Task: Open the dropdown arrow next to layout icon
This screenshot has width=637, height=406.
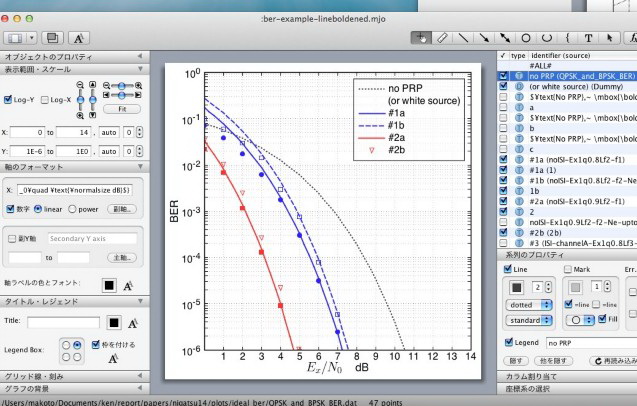Action: (32, 38)
